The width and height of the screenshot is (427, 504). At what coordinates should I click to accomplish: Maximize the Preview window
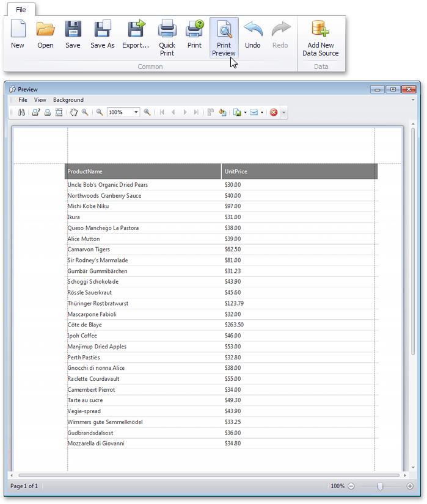click(393, 89)
